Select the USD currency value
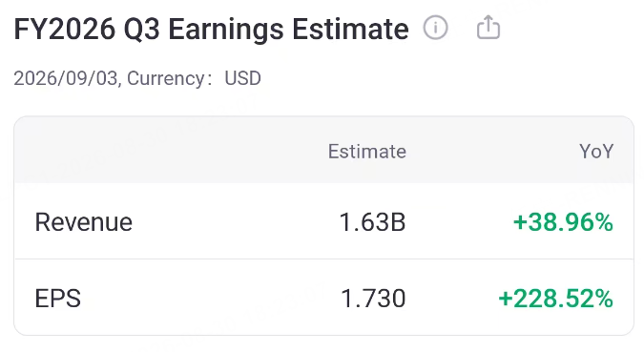The height and width of the screenshot is (352, 644). [242, 78]
